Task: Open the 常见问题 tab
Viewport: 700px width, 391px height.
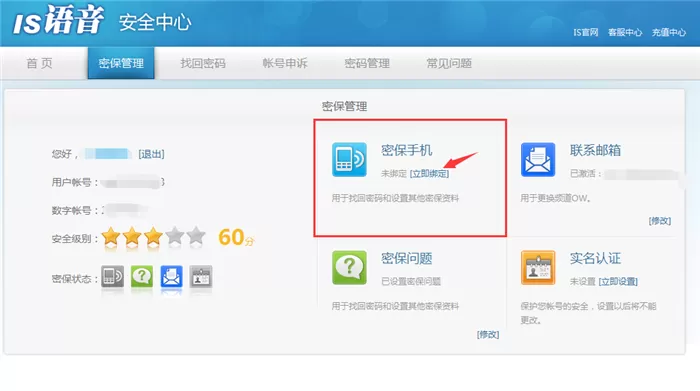Action: [450, 63]
